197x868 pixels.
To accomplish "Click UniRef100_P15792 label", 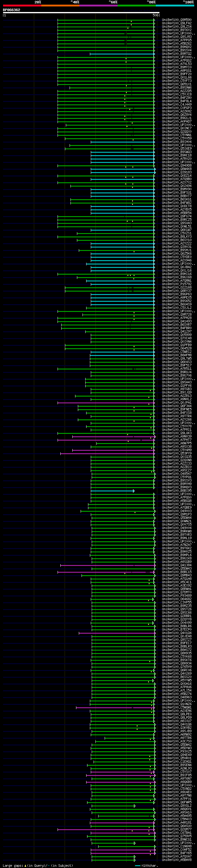I will coord(177,284).
